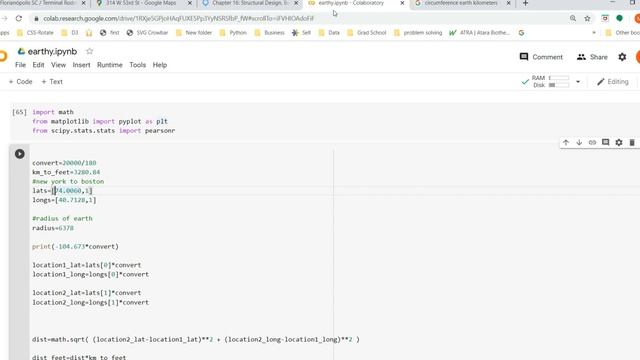Open the Help menu

(x=160, y=65)
